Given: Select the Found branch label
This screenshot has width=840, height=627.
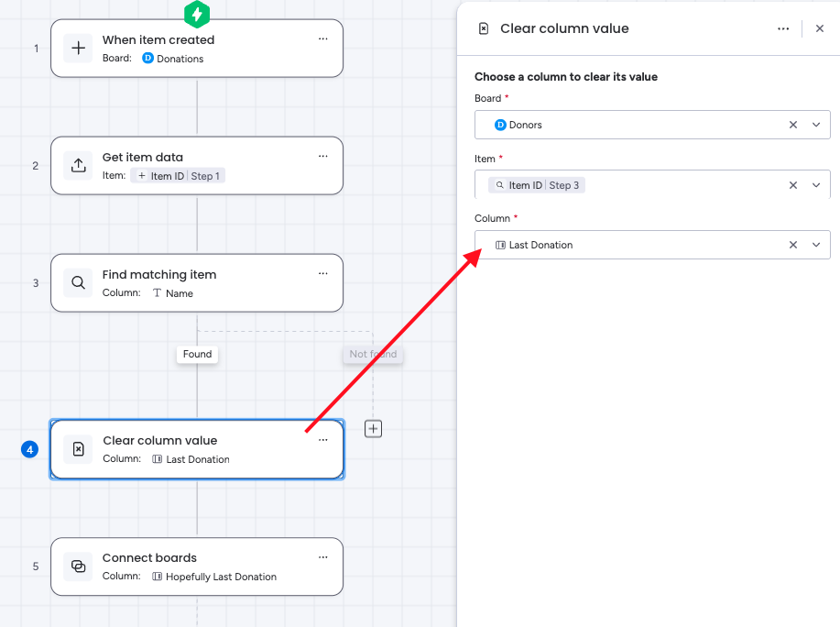Looking at the screenshot, I should [x=197, y=354].
